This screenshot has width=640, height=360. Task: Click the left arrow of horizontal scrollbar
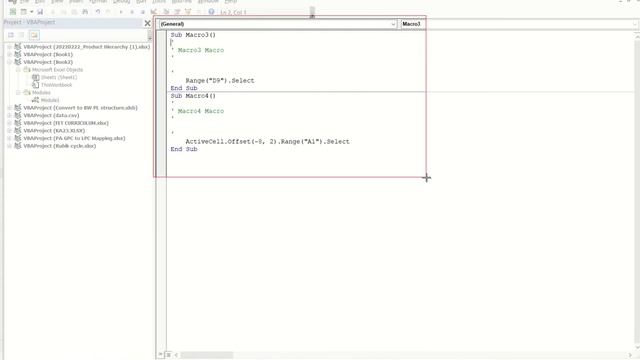(176, 355)
